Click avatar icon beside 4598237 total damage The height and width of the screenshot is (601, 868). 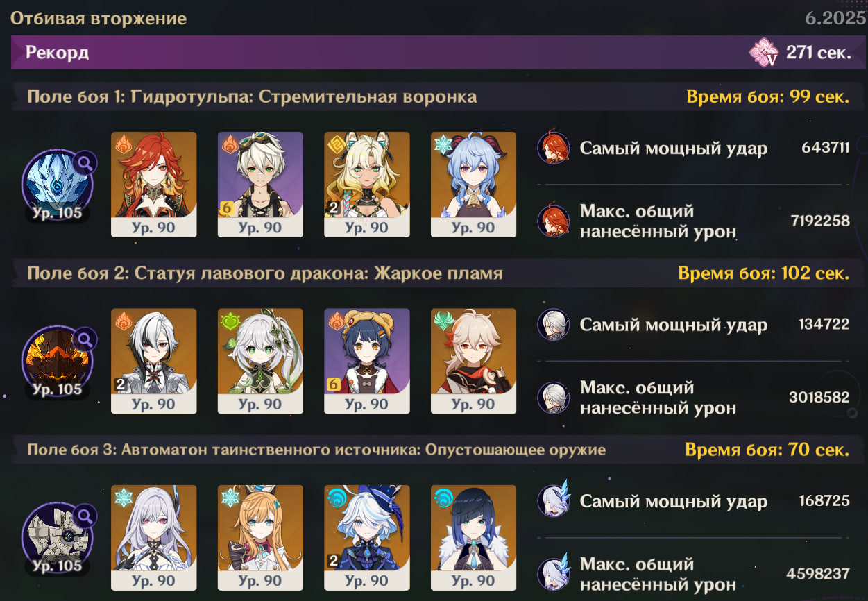[x=554, y=574]
